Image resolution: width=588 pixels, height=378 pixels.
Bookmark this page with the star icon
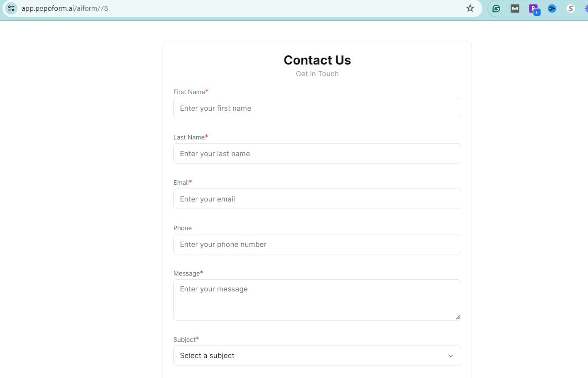click(470, 8)
